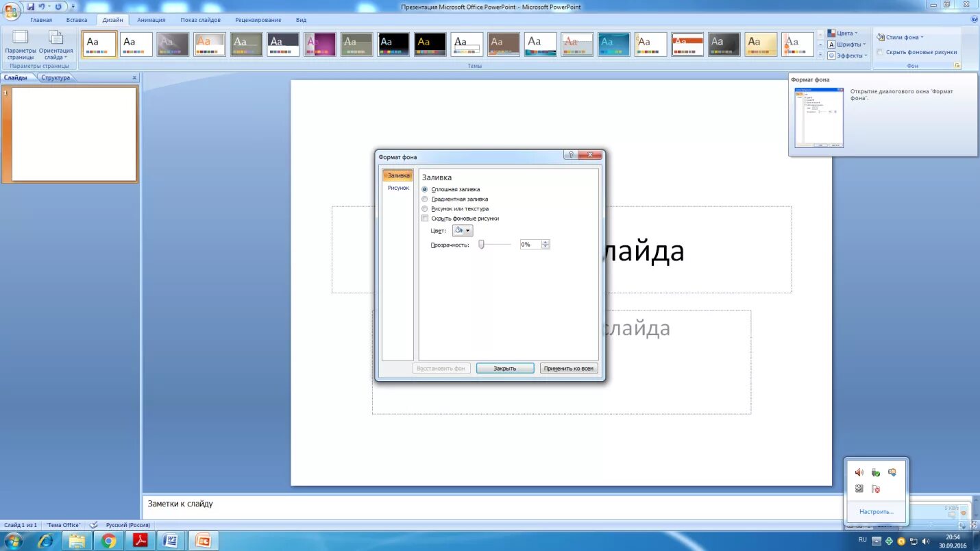The height and width of the screenshot is (551, 980).
Task: Increase transparency with the spinner up arrow
Action: coord(546,242)
